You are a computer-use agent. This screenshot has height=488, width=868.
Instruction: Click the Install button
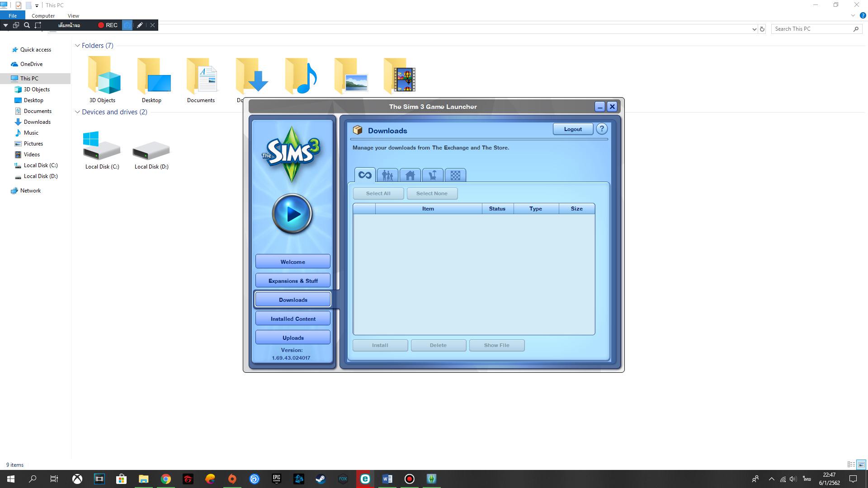(380, 345)
